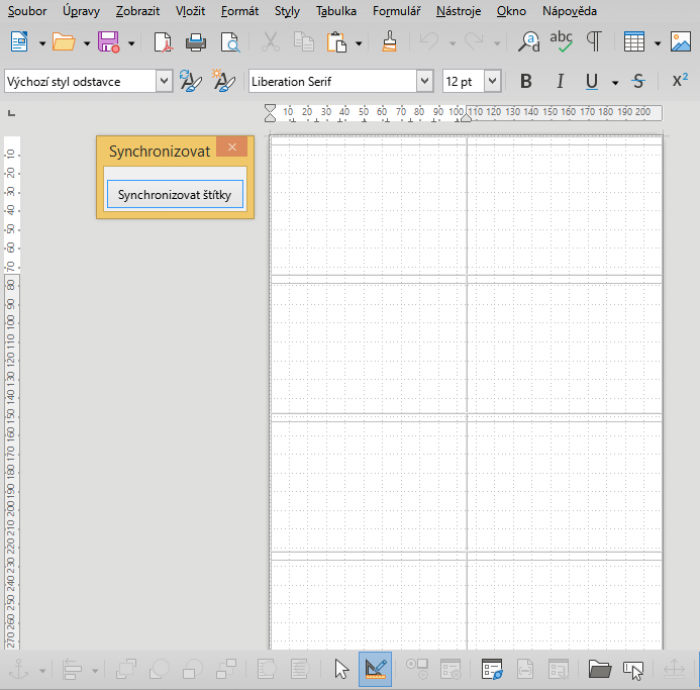Expand the underline style dropdown arrow

coord(615,83)
